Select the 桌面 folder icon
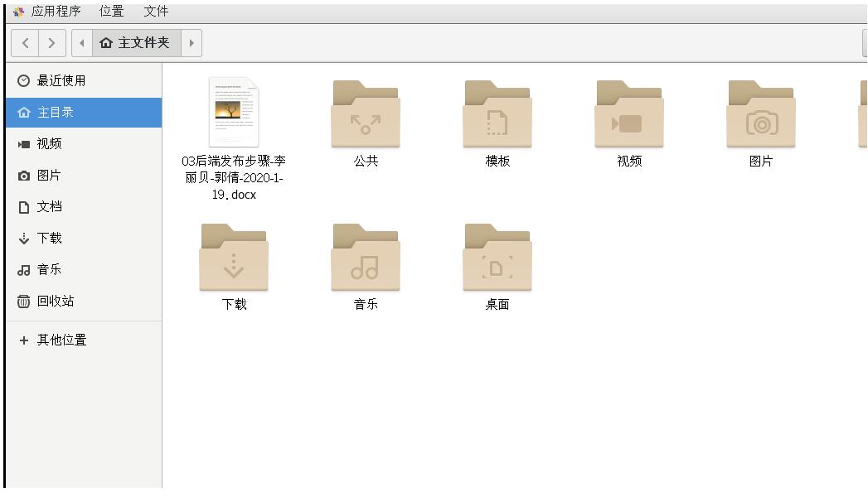 pos(497,257)
